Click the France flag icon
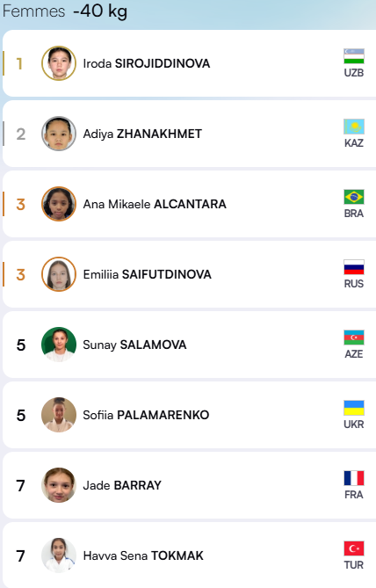Screen dimensions: 376x588 (x=354, y=478)
